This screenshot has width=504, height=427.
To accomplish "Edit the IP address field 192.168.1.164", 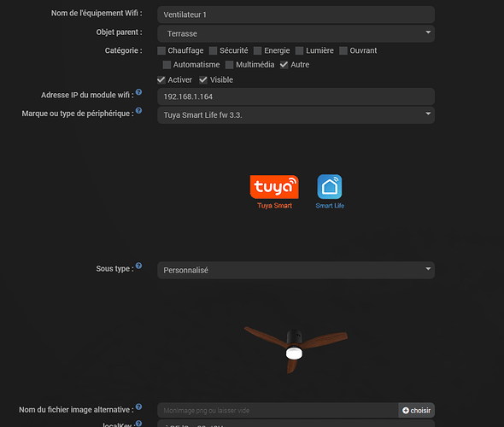I will (296, 97).
